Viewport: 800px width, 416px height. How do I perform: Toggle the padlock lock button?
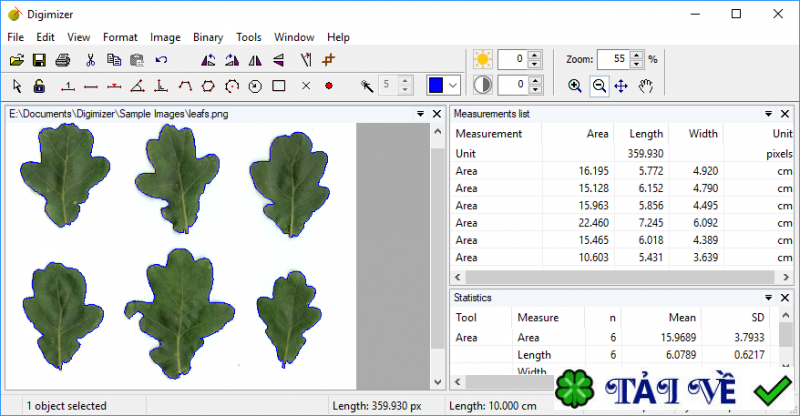tap(40, 86)
